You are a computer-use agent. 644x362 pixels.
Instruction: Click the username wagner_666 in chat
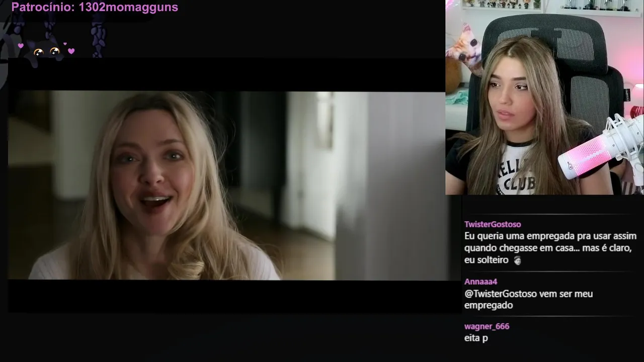tap(487, 326)
